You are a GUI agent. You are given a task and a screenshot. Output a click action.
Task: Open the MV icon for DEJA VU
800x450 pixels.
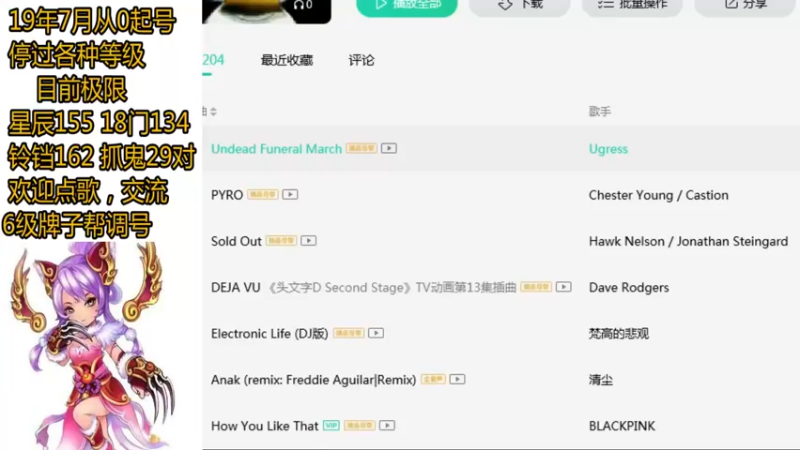click(x=564, y=287)
